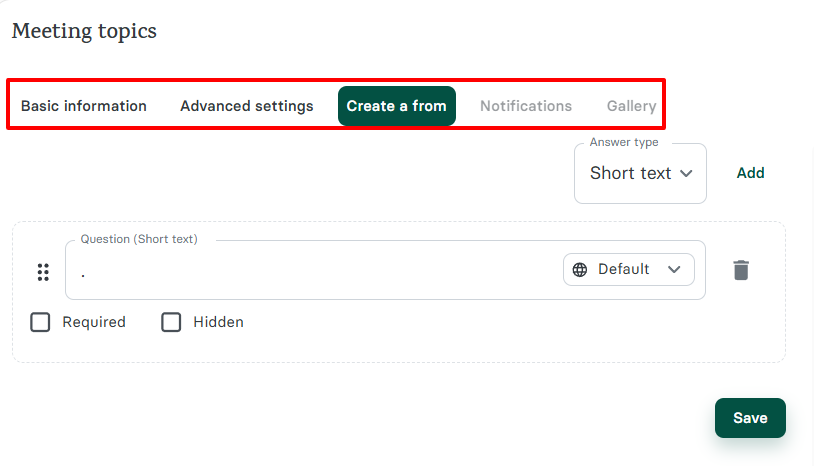
Task: Open the Advanced settings tab
Action: click(247, 106)
